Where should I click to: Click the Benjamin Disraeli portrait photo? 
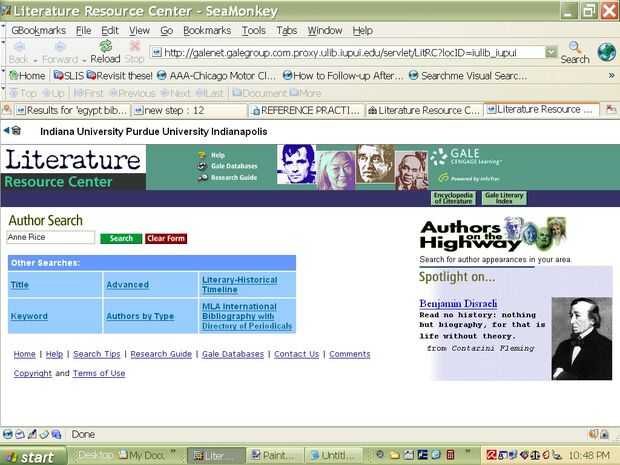coord(582,339)
